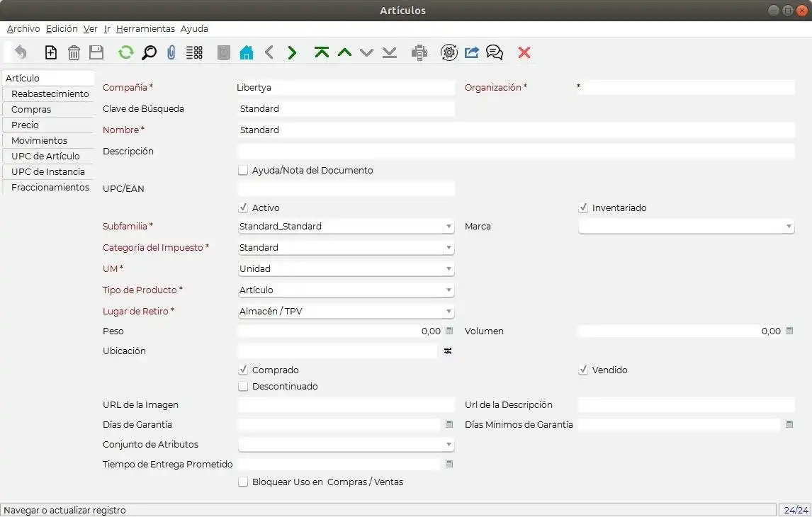Screen dimensions: 812x517
Task: Click the gray history records icon
Action: pyautogui.click(x=224, y=52)
